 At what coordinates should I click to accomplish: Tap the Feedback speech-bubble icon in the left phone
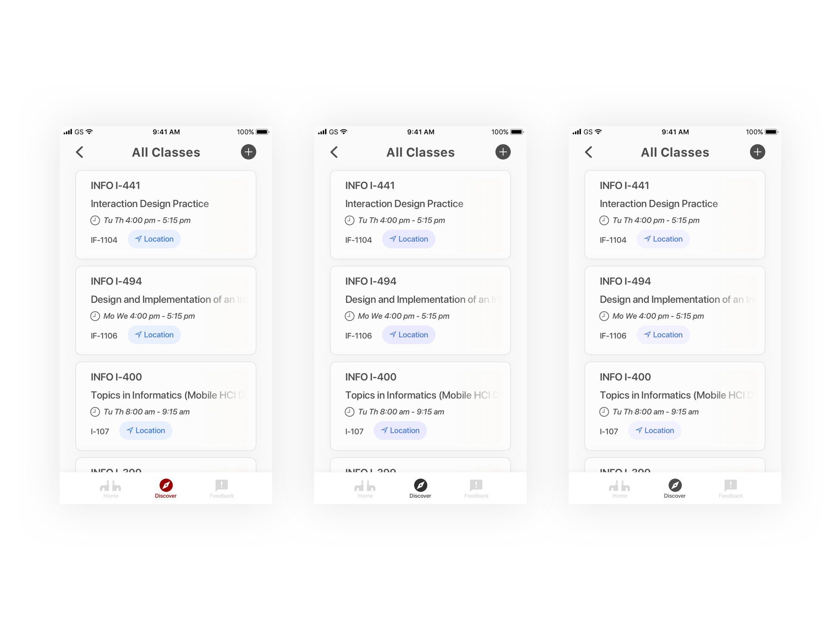click(x=222, y=485)
